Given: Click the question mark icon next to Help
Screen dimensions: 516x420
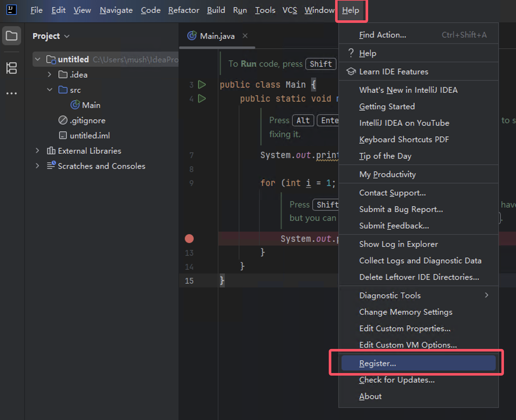Looking at the screenshot, I should click(351, 53).
